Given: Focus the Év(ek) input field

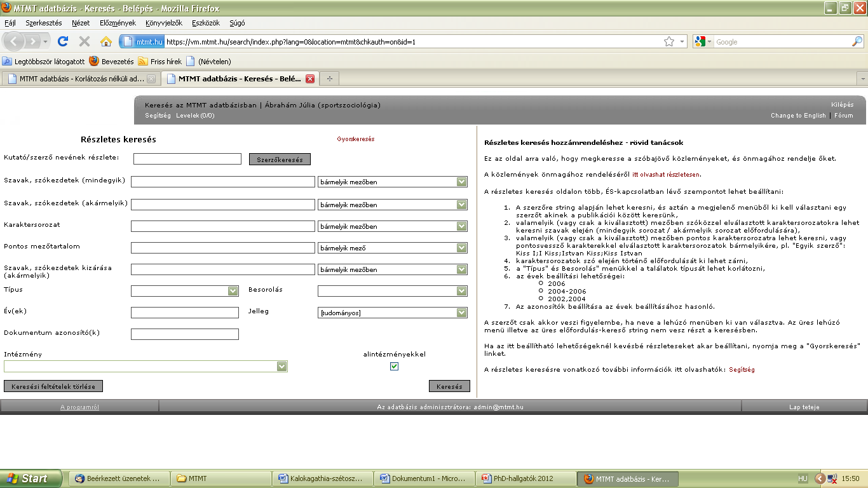Looking at the screenshot, I should [185, 313].
